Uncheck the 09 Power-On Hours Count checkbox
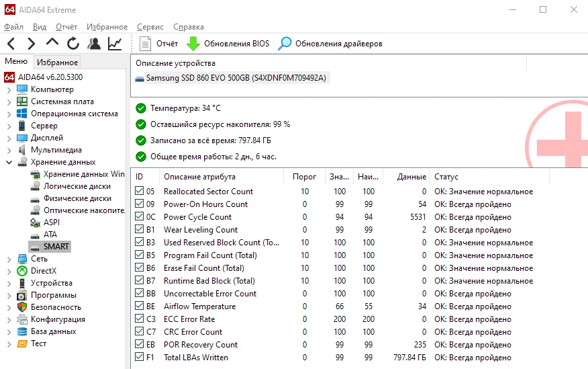Viewport: 588px width, 369px height. 139,204
